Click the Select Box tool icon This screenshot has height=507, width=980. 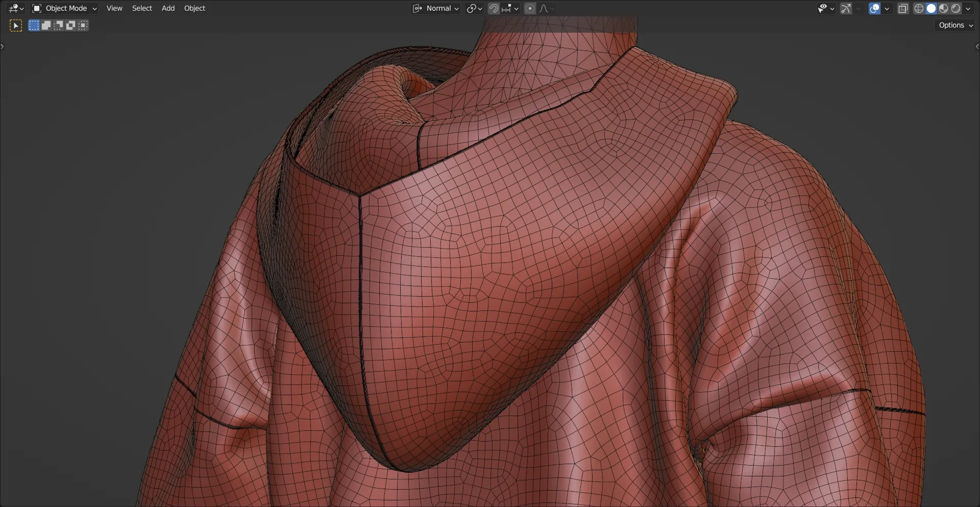point(16,26)
